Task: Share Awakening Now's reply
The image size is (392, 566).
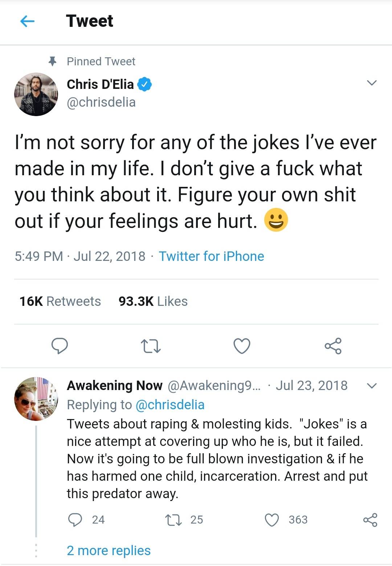Action: [x=370, y=520]
